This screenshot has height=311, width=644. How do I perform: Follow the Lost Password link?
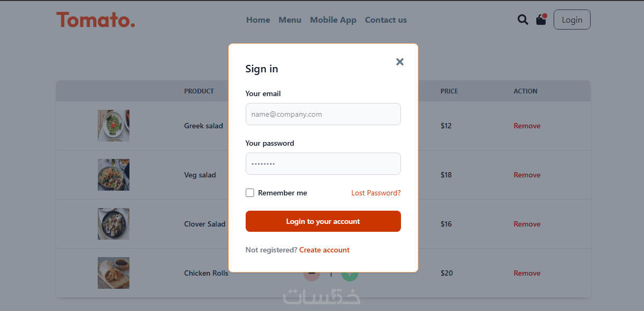point(376,193)
